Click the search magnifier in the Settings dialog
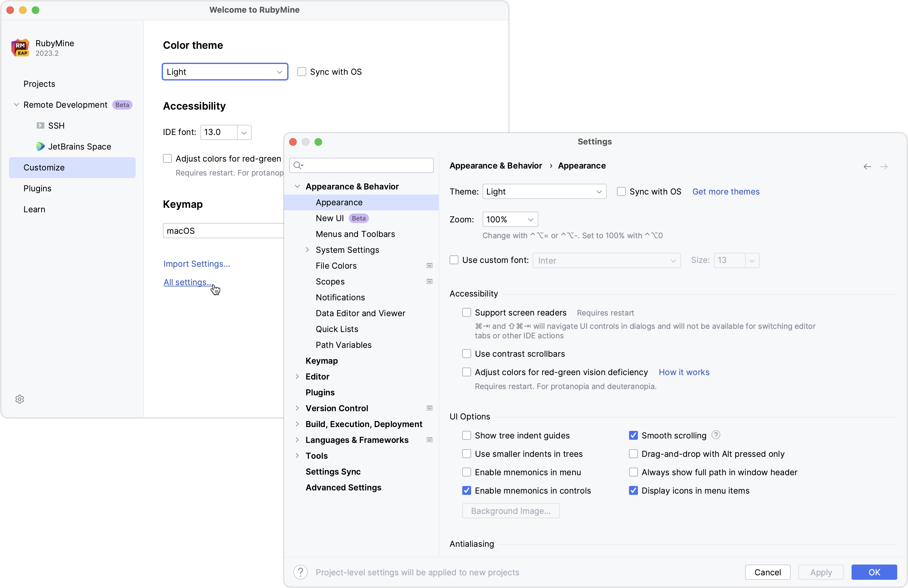 click(x=298, y=165)
